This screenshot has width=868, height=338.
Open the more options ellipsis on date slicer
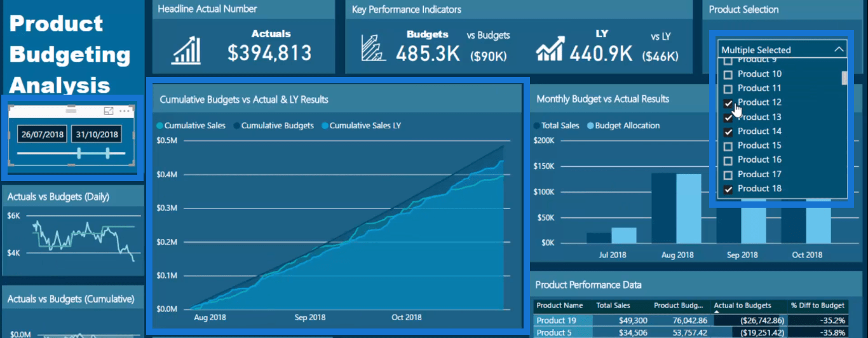[x=125, y=111]
